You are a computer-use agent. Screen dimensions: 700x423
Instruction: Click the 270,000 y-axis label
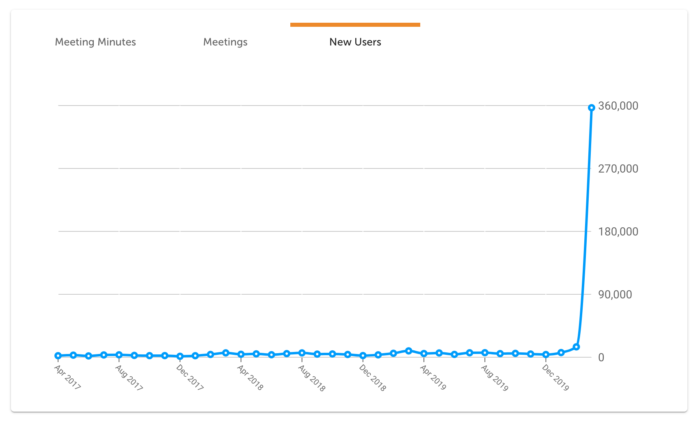(643, 169)
